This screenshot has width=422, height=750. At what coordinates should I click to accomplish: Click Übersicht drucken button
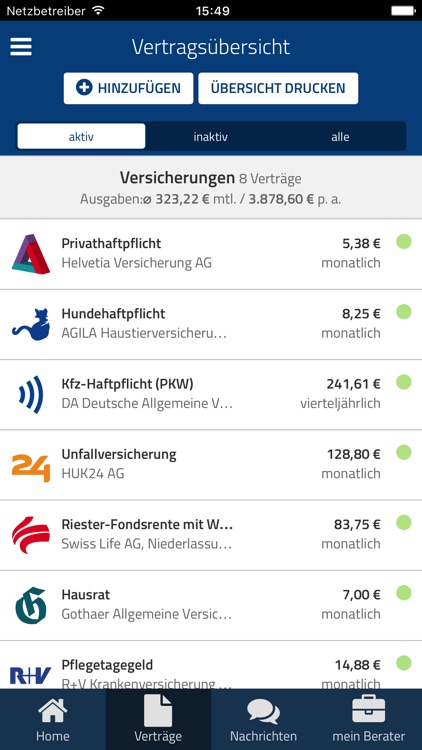278,88
